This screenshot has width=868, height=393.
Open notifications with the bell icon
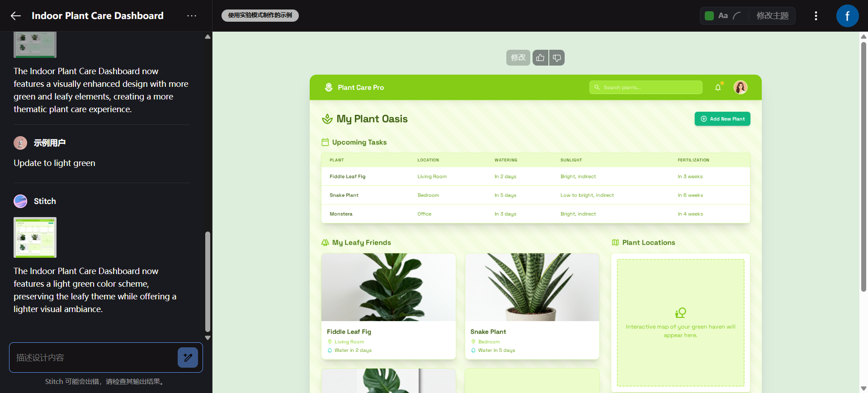718,87
